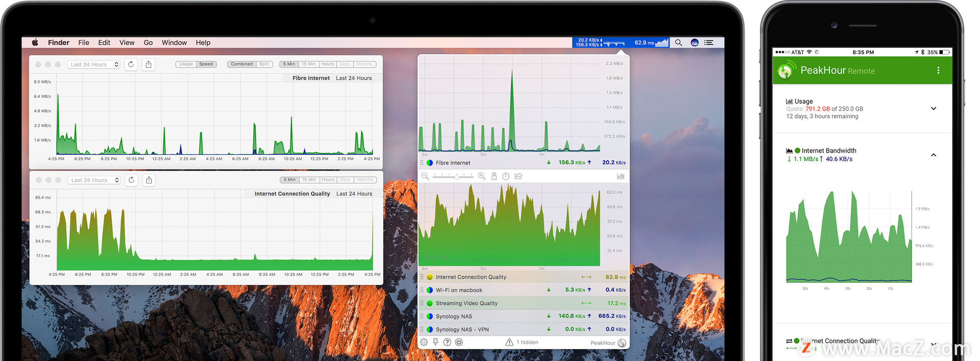The image size is (980, 361).
Task: Open the Help menu
Action: click(203, 42)
